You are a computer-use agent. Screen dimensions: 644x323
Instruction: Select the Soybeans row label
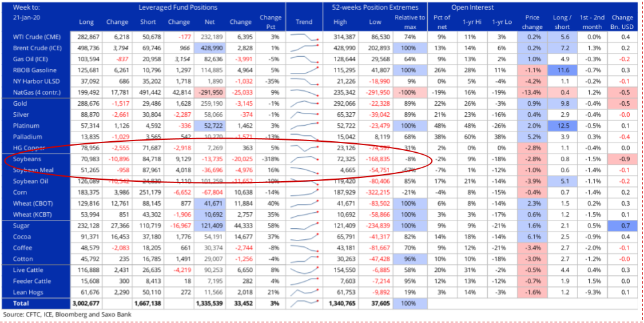28,159
